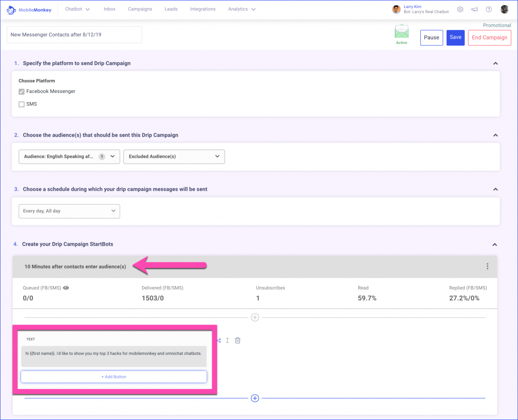Open the Integrations page
Screen dimensions: 518x420
click(x=203, y=9)
